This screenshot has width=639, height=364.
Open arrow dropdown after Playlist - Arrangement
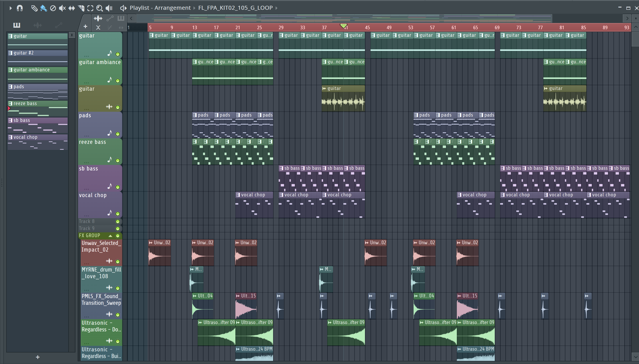pos(194,8)
